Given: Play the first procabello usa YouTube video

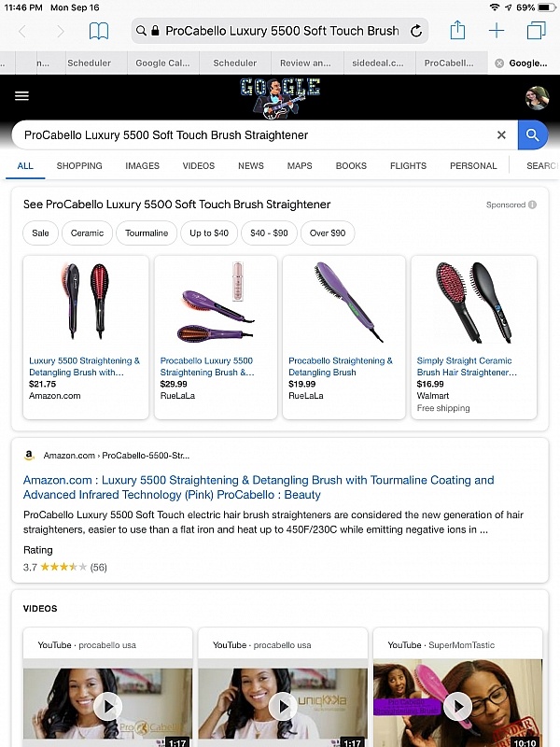Looking at the screenshot, I should pyautogui.click(x=107, y=706).
